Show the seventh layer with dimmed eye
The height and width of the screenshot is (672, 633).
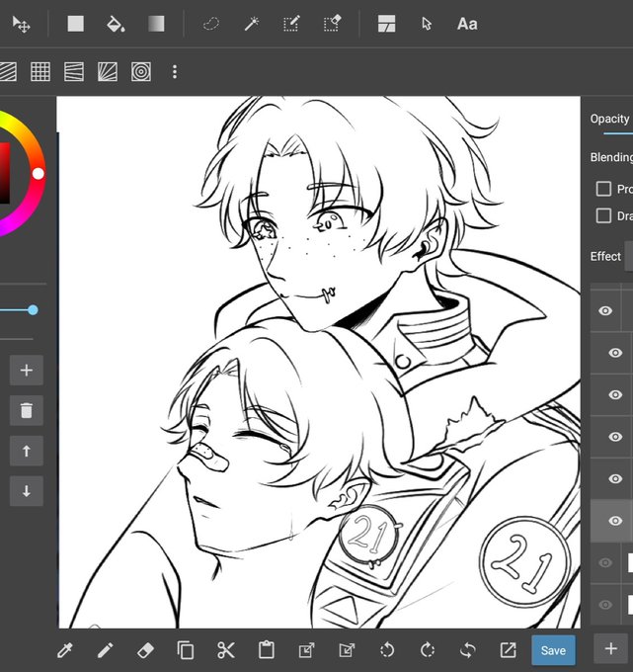point(605,562)
